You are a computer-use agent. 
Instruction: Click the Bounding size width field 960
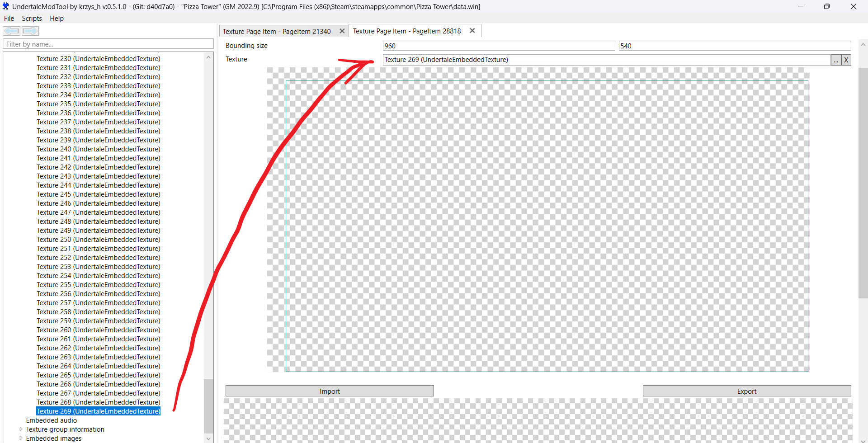[x=498, y=46]
